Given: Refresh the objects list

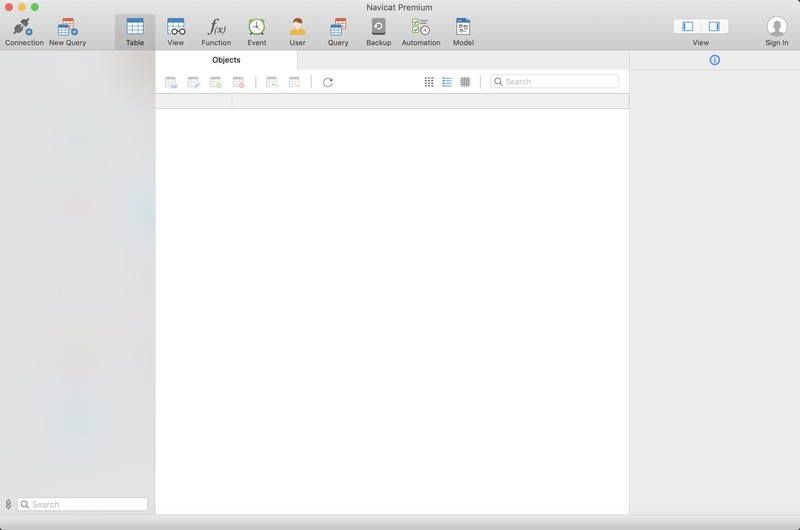Looking at the screenshot, I should [328, 82].
